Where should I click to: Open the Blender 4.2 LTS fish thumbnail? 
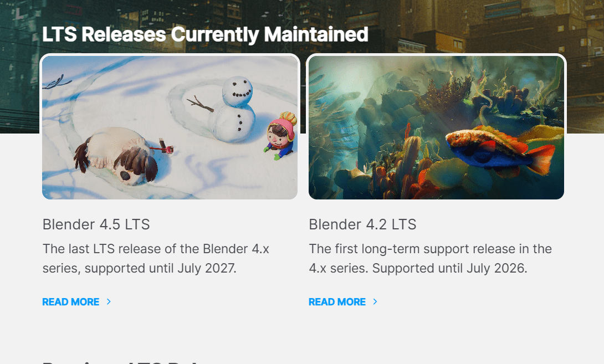coord(437,127)
